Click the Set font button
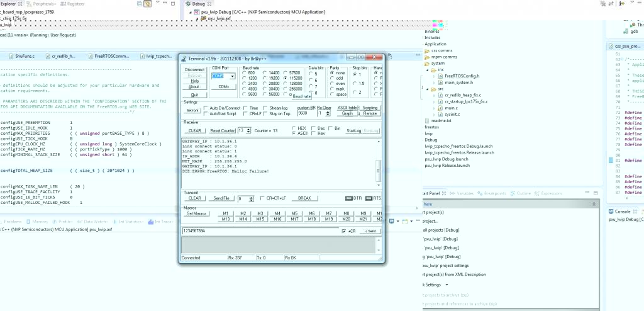 (192, 110)
